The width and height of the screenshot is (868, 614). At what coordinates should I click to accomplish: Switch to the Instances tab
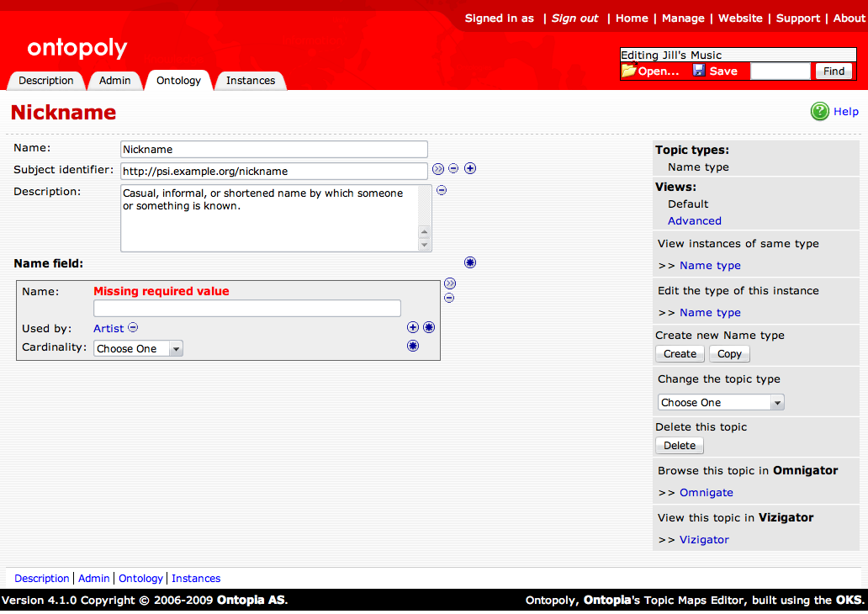tap(251, 81)
